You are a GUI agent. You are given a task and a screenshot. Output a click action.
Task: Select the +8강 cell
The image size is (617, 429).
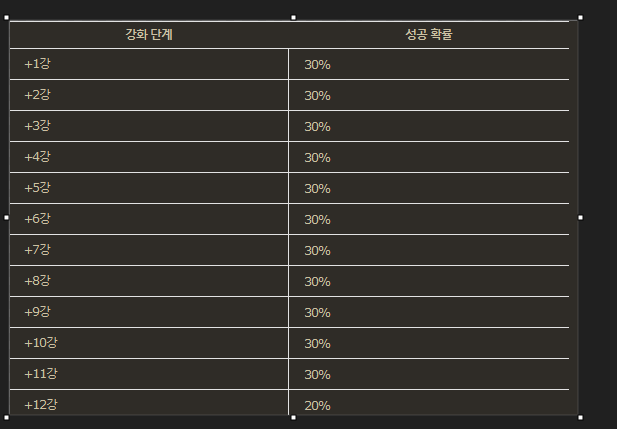coord(38,281)
